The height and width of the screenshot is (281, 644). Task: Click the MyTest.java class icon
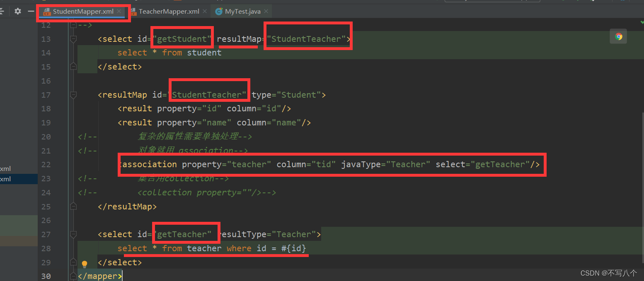coord(219,12)
